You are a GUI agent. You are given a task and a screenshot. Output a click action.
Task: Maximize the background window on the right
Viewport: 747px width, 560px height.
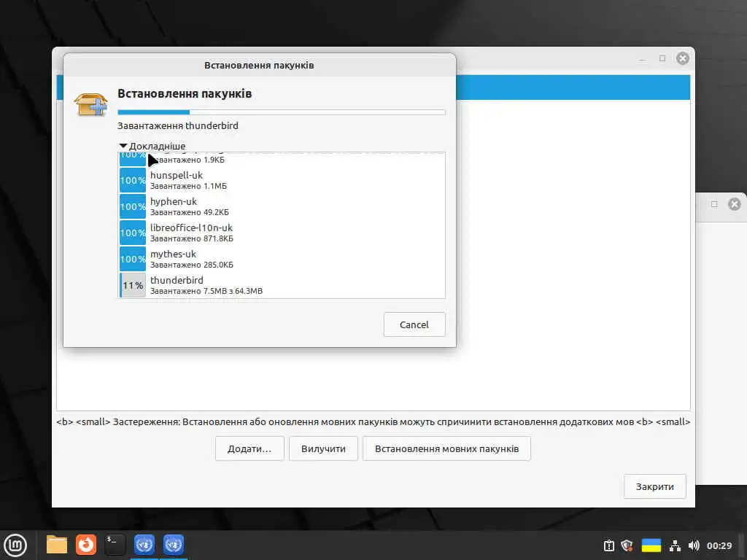coord(714,204)
